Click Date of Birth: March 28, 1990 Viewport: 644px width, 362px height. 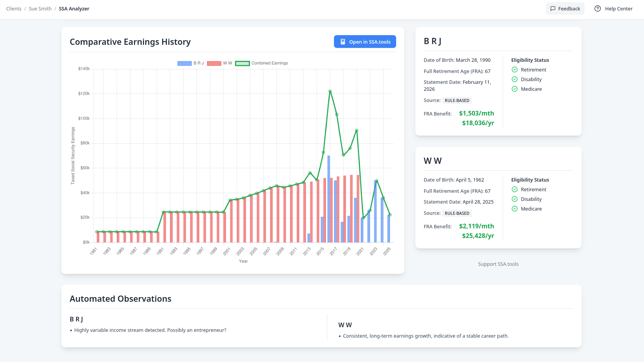coord(457,60)
